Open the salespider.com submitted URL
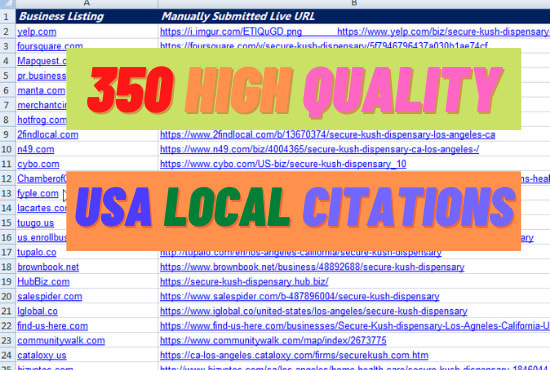 point(300,297)
